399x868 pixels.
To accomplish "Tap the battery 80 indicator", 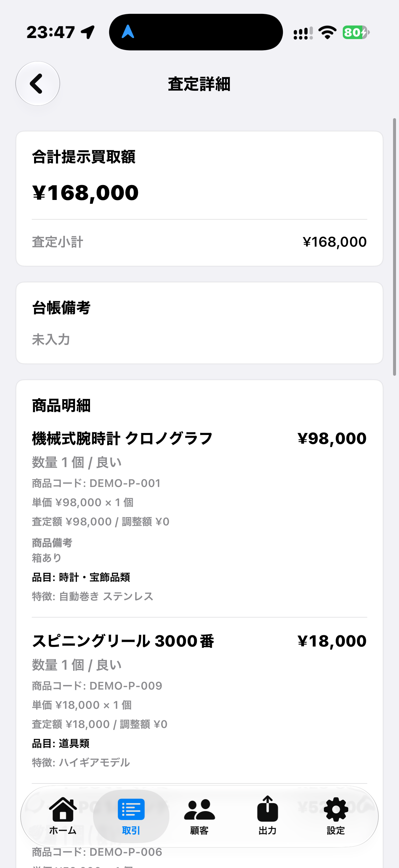I will tap(356, 32).
